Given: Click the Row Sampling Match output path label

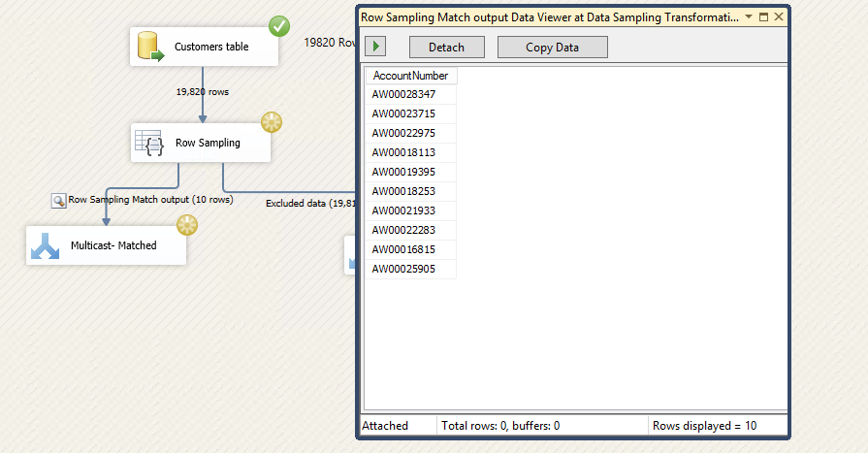Looking at the screenshot, I should click(x=150, y=200).
